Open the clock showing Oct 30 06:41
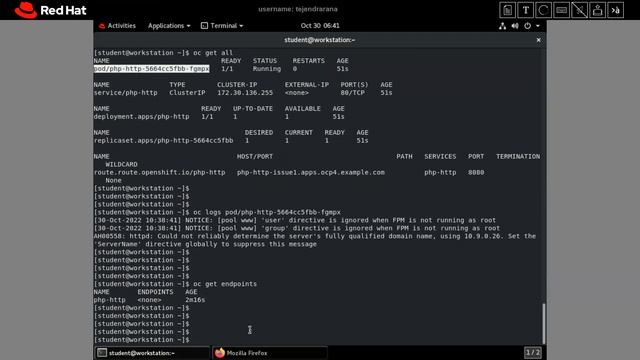Viewport: 640px width, 360px height. click(x=320, y=26)
